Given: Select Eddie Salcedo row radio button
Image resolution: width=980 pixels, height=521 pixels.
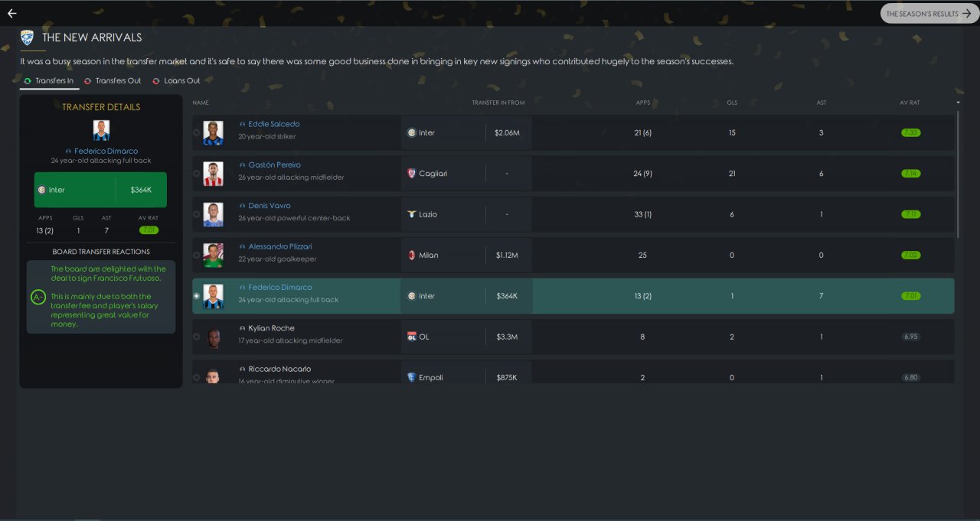Looking at the screenshot, I should [x=197, y=132].
